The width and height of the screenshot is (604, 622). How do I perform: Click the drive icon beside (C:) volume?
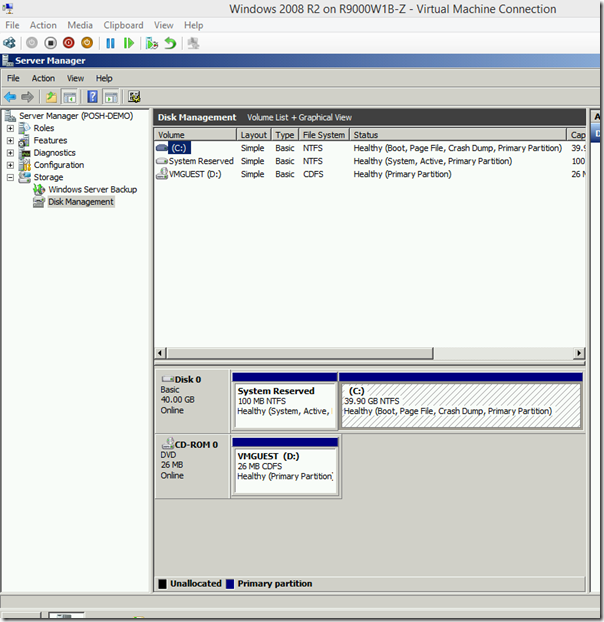(162, 148)
